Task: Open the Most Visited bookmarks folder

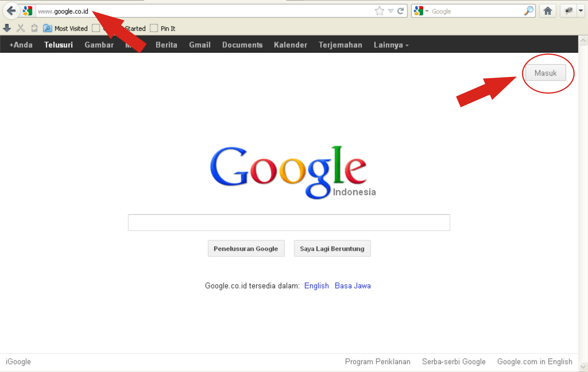Action: pyautogui.click(x=65, y=28)
